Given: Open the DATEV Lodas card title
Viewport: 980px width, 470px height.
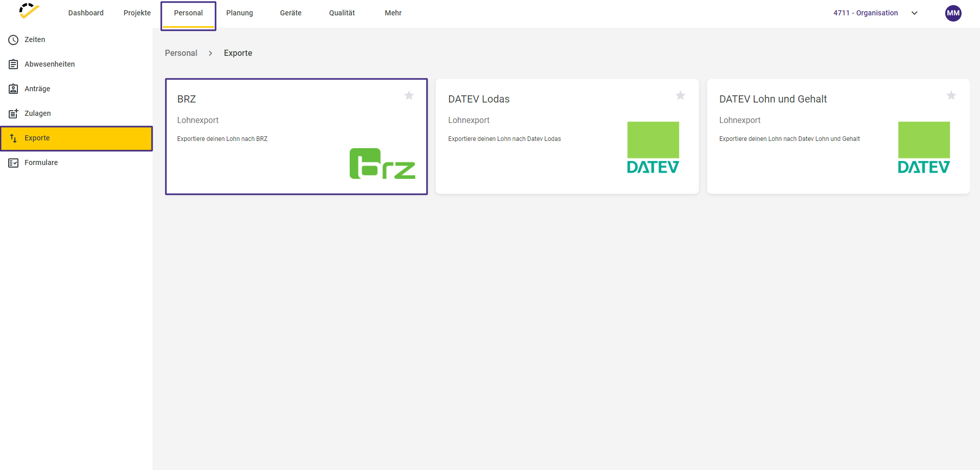Looking at the screenshot, I should [x=479, y=99].
